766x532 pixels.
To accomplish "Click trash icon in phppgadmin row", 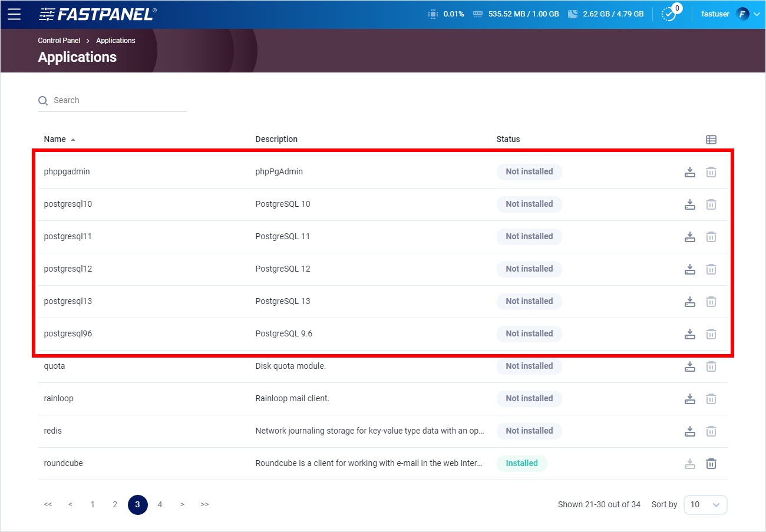I will 711,172.
